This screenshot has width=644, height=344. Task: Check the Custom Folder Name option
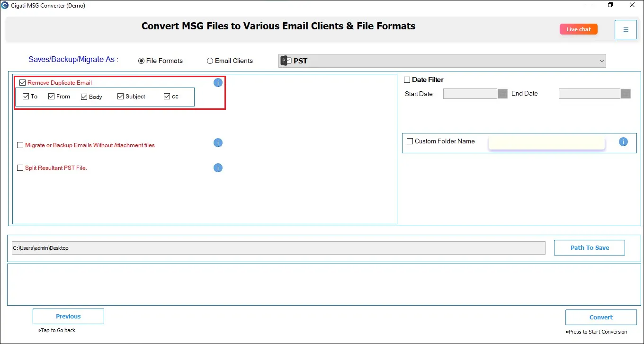pos(410,141)
